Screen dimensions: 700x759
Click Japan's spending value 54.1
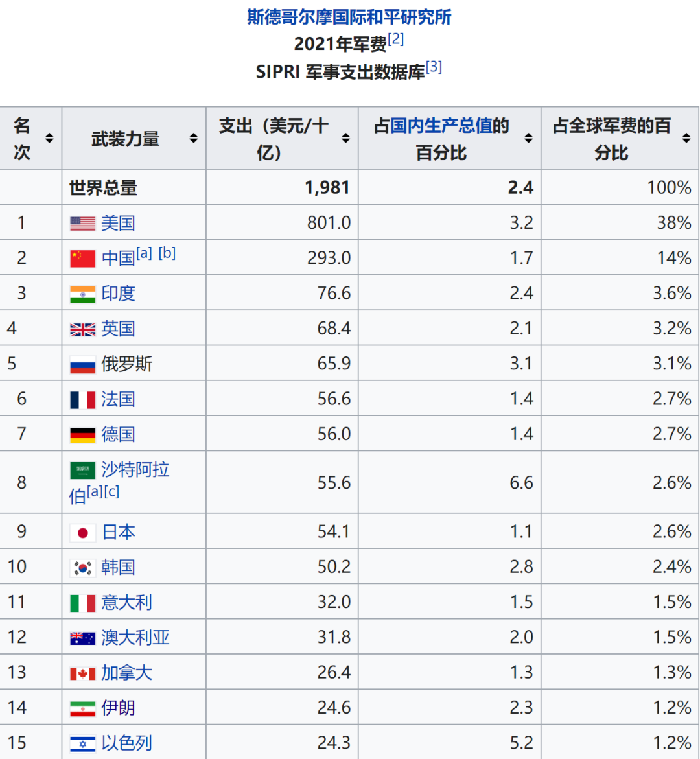click(334, 532)
